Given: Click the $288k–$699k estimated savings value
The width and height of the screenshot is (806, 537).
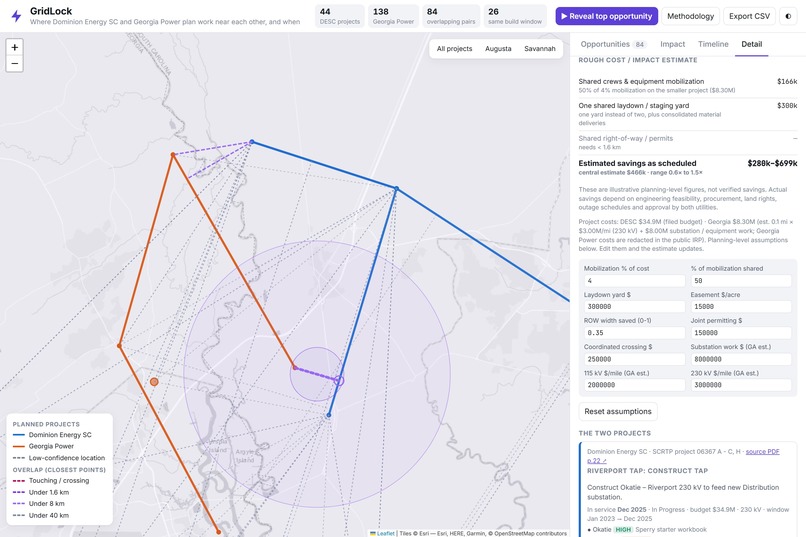Looking at the screenshot, I should pyautogui.click(x=772, y=163).
